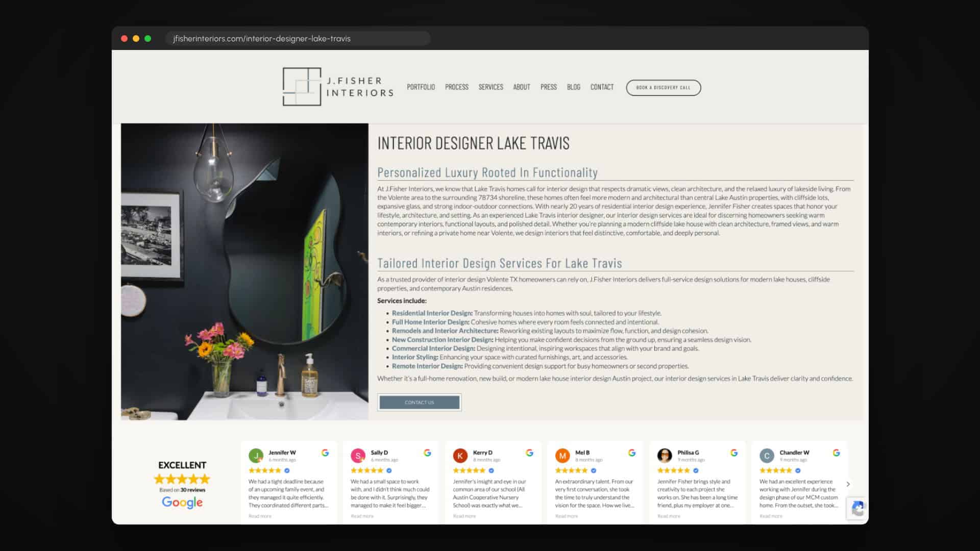This screenshot has height=551, width=980.
Task: Click Mel B's avatar icon
Action: click(562, 455)
